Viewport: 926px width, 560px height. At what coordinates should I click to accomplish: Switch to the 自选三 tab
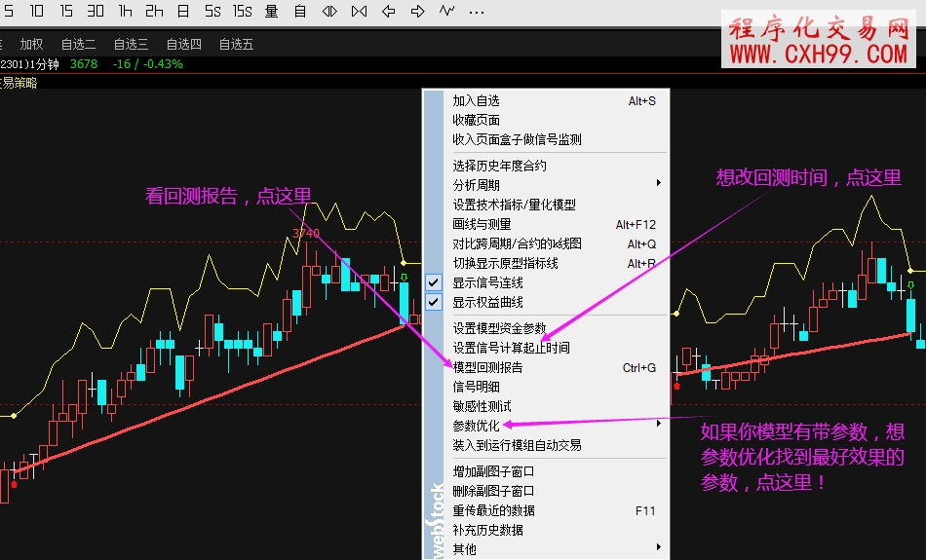pos(131,44)
